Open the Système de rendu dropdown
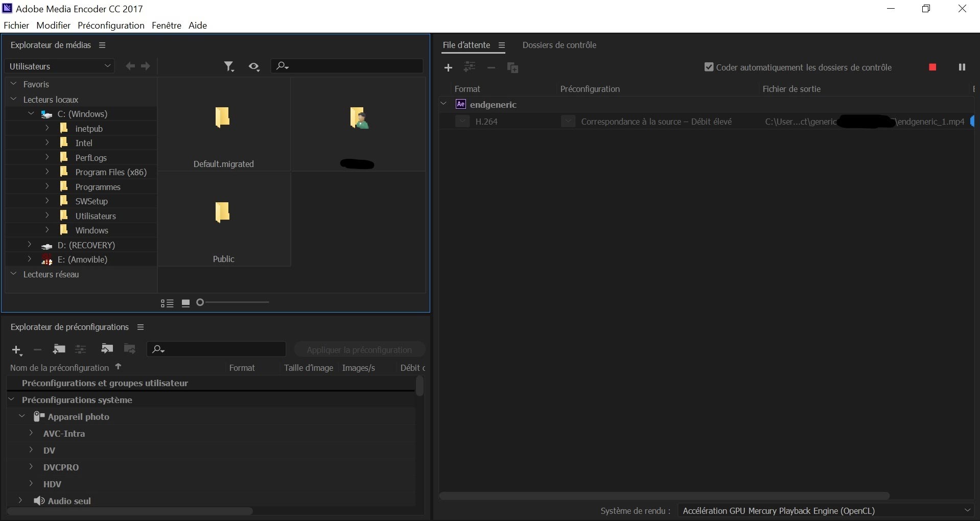 tap(826, 510)
